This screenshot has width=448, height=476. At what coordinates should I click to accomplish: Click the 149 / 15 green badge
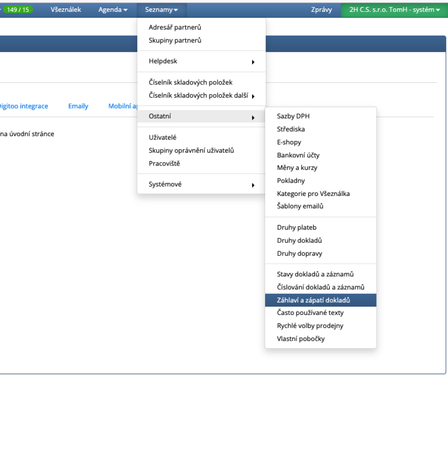18,10
